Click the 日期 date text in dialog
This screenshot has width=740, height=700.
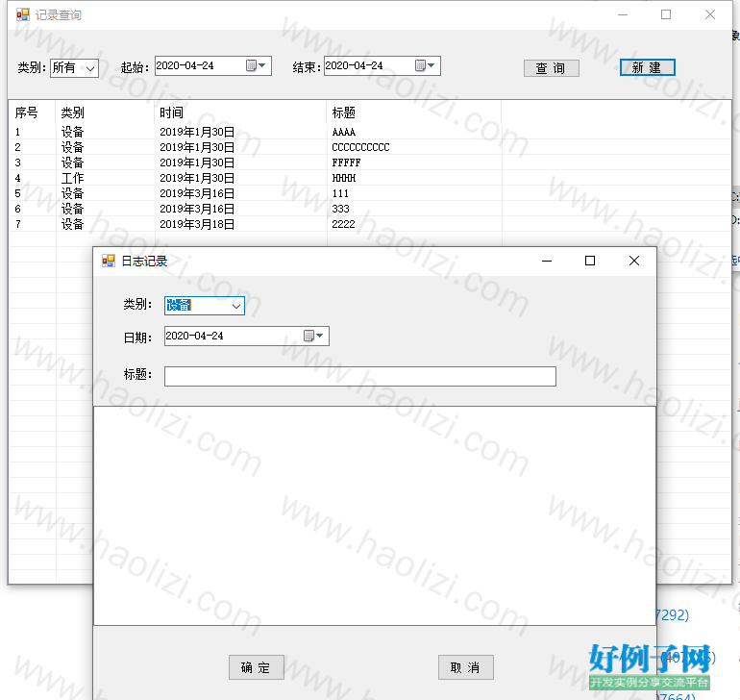click(194, 336)
